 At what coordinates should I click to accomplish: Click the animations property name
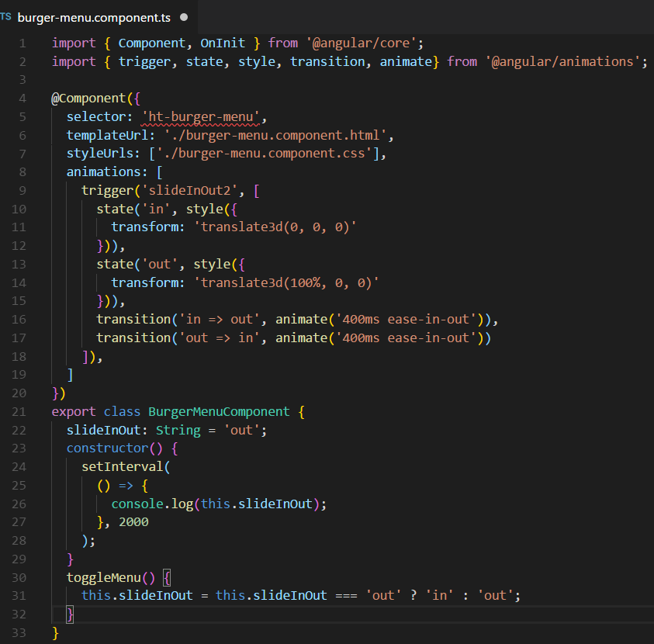[x=104, y=171]
